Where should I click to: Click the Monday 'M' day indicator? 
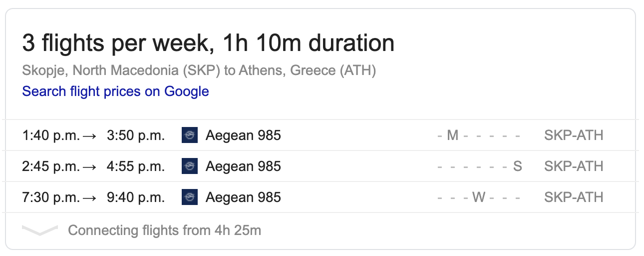(452, 135)
